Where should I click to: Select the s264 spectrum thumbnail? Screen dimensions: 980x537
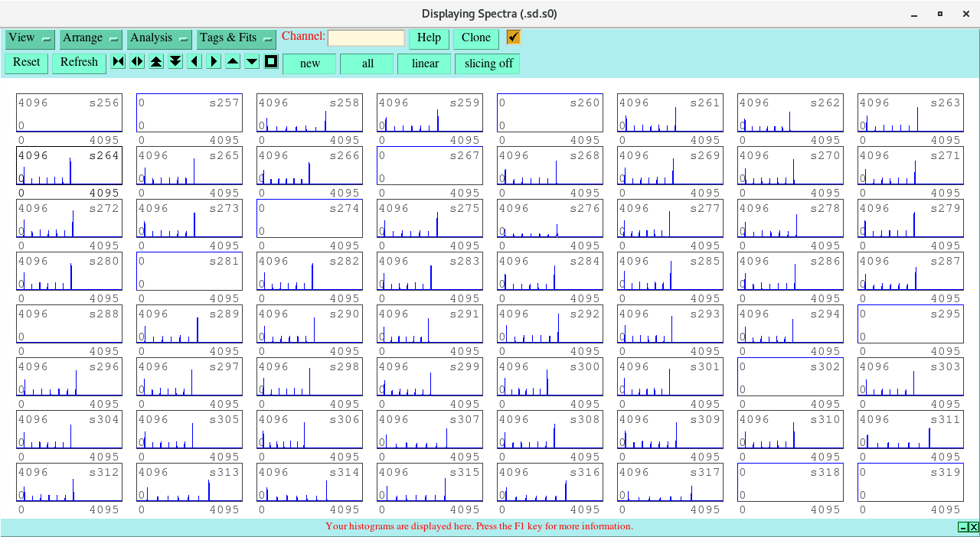(69, 167)
